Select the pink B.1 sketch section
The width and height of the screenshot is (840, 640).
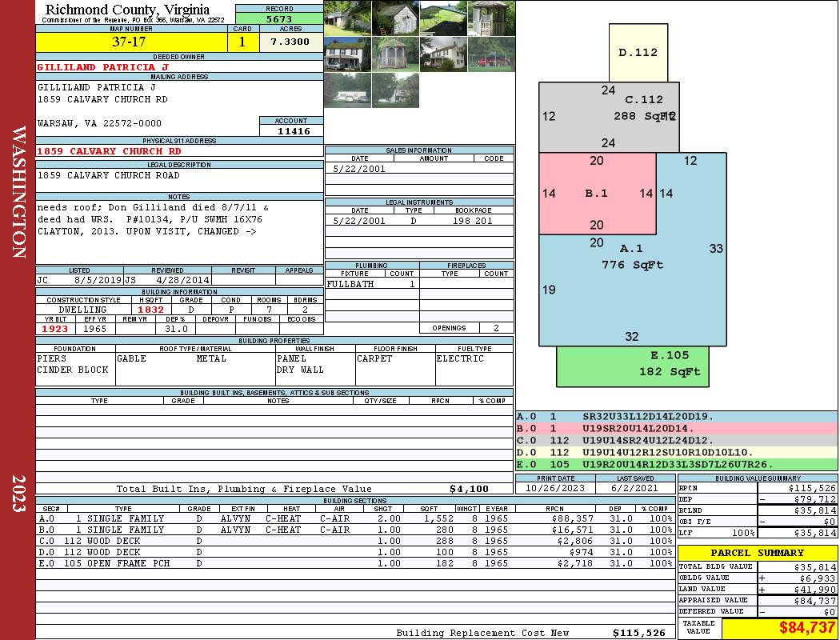598,194
